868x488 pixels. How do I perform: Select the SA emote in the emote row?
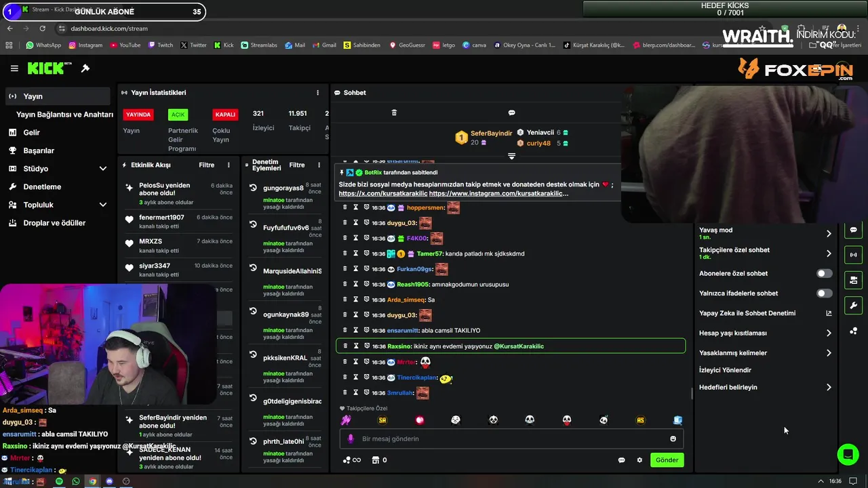pyautogui.click(x=382, y=420)
